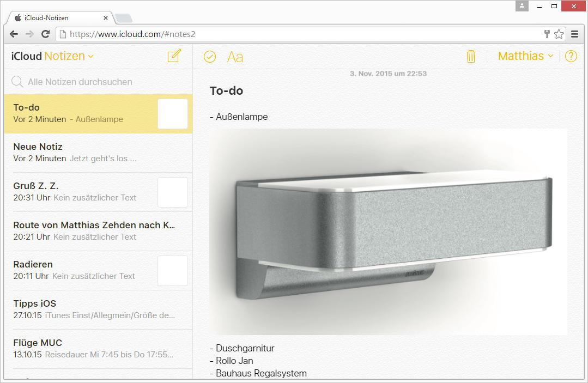Click the search magnifier icon

click(17, 82)
